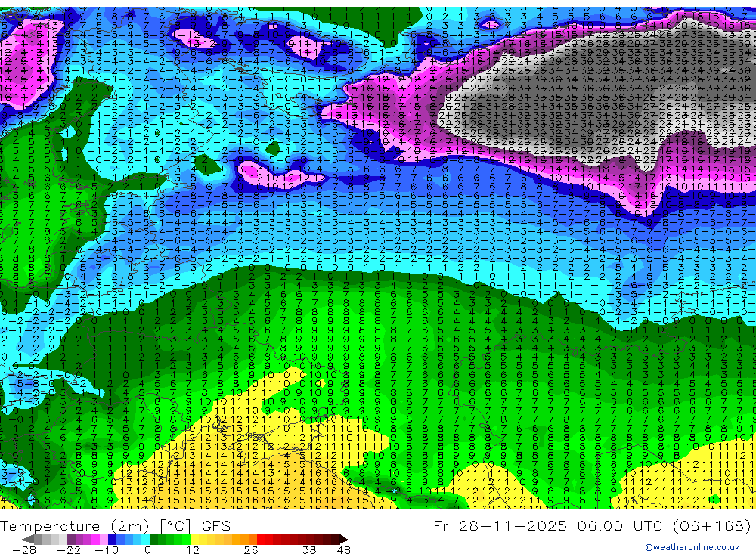Click the '(06+168)' forecast hour text

[x=712, y=525]
